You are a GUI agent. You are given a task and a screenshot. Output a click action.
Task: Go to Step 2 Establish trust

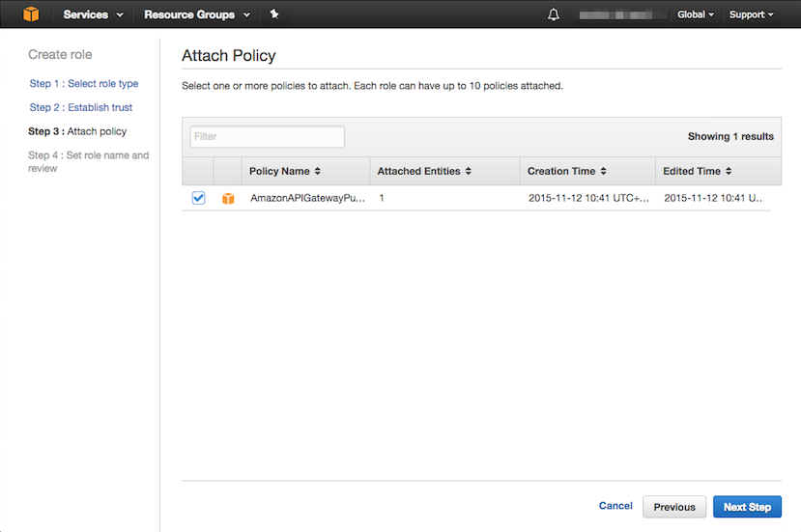coord(80,107)
